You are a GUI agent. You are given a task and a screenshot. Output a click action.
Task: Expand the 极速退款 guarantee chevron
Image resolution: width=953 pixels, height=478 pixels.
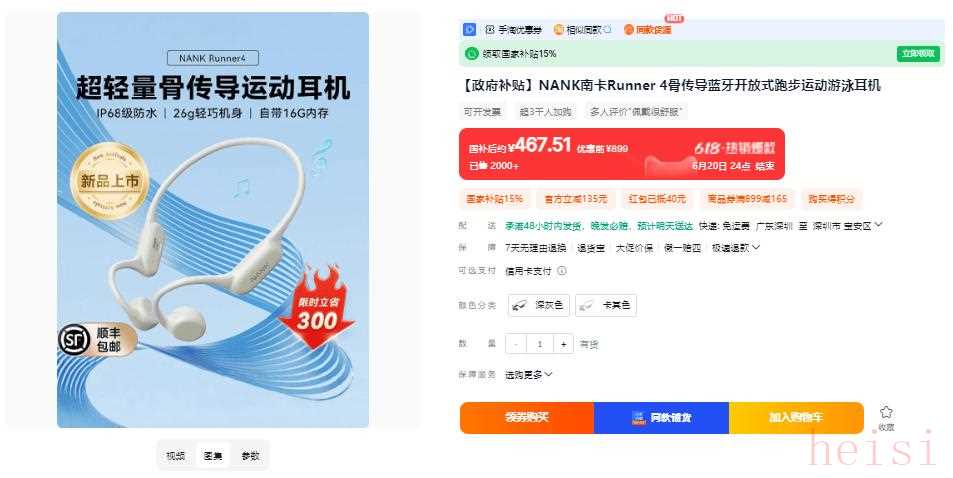pyautogui.click(x=756, y=248)
